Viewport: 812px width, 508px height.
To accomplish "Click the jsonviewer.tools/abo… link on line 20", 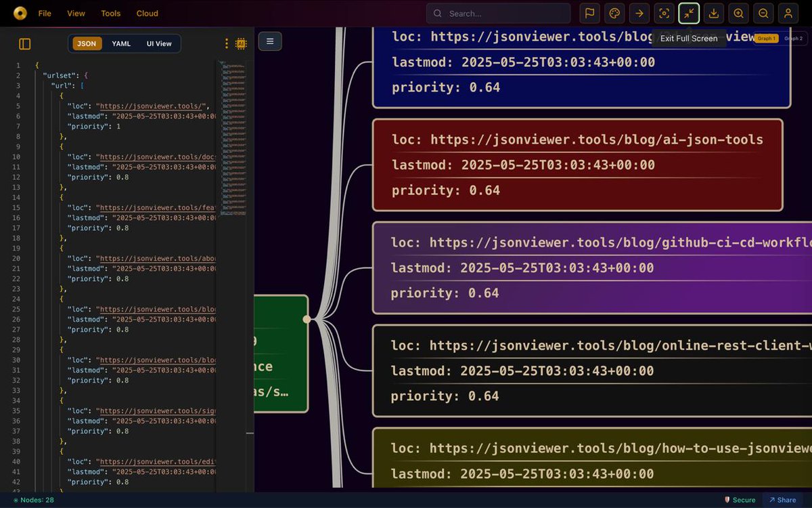I will (x=158, y=259).
